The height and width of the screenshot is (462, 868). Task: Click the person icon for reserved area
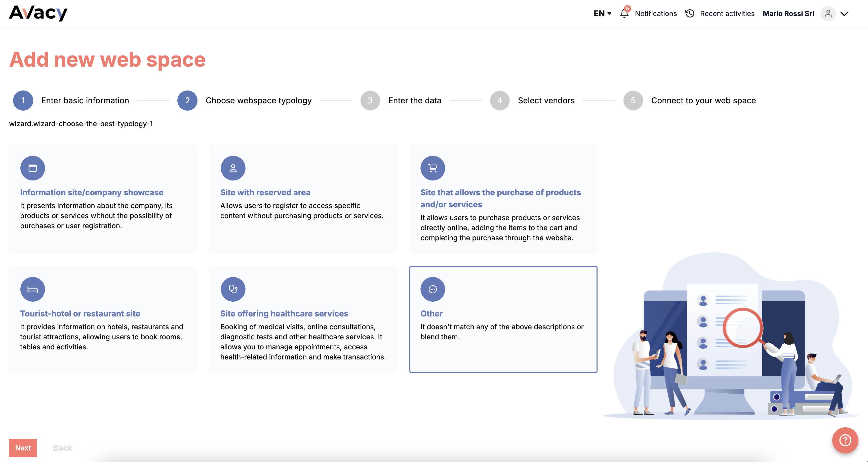pos(233,168)
